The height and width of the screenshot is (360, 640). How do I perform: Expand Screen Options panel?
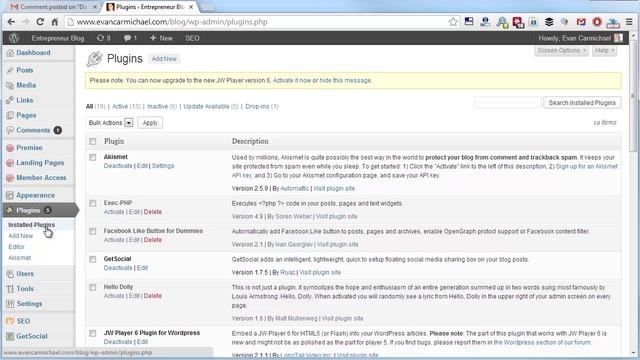click(562, 51)
